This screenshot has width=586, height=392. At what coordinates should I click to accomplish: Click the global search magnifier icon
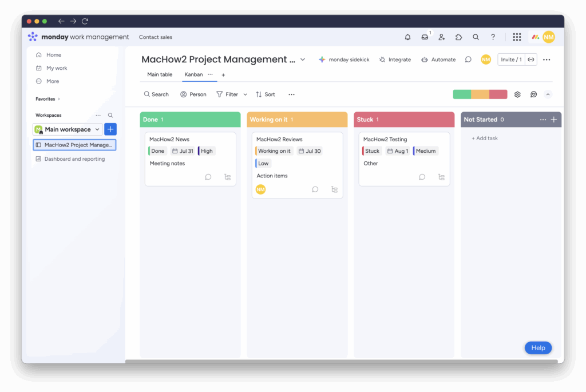pyautogui.click(x=476, y=37)
